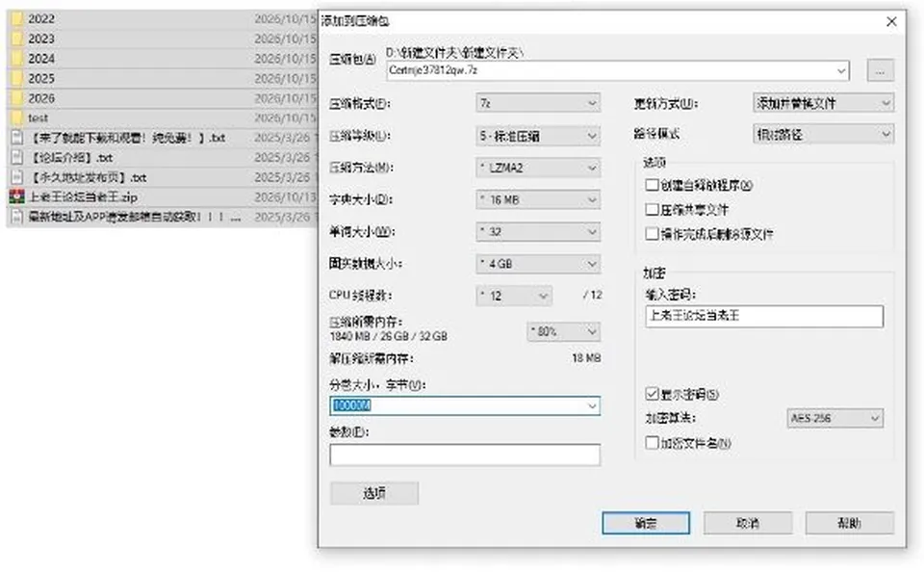The image size is (924, 573).
Task: Click the 取消 (Cancel) button
Action: (748, 523)
